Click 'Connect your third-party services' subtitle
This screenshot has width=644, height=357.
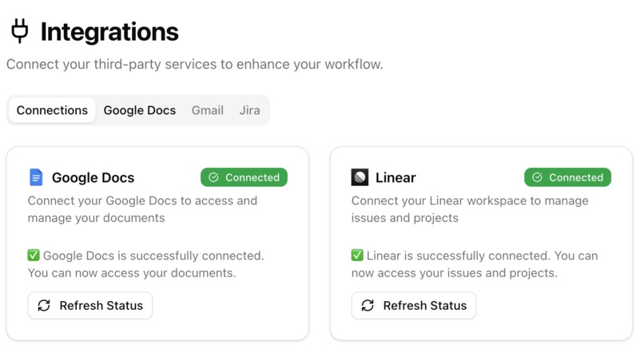(x=195, y=65)
